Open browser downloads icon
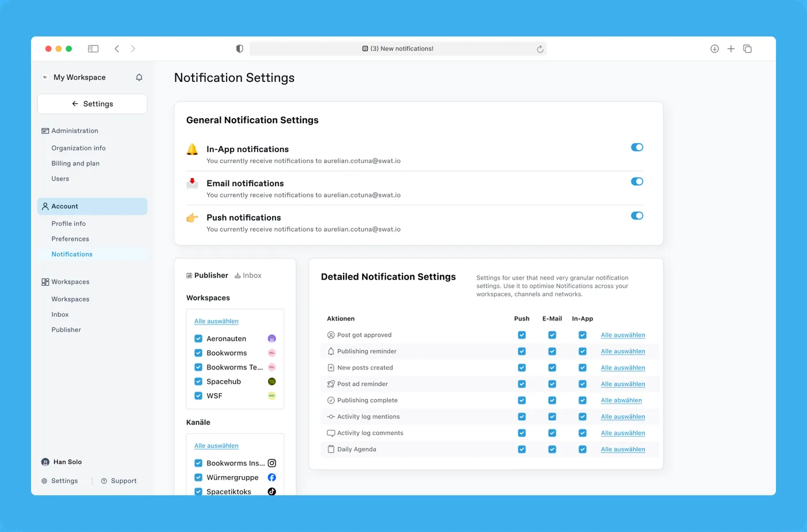807x532 pixels. click(x=715, y=49)
